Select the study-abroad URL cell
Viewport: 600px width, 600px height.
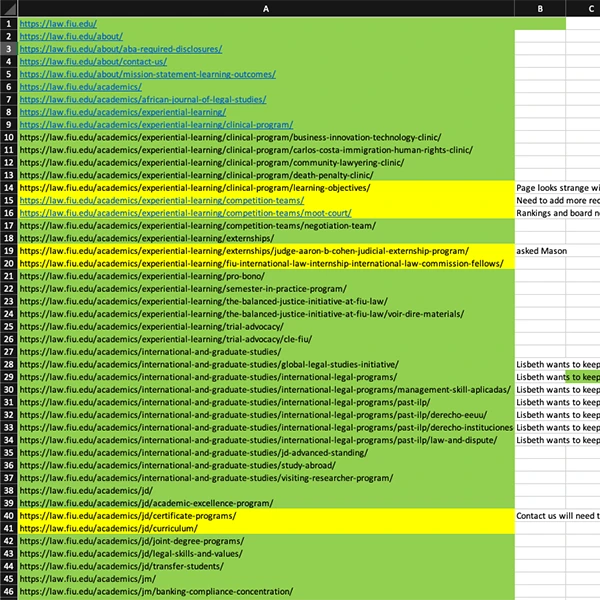pyautogui.click(x=266, y=466)
